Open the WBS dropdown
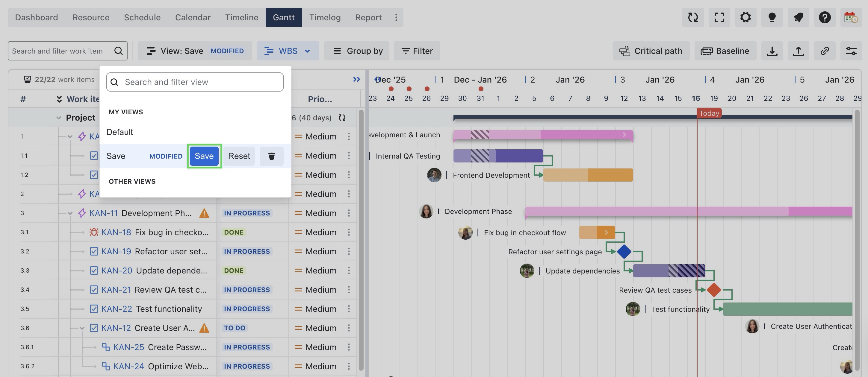This screenshot has width=868, height=377. [288, 51]
